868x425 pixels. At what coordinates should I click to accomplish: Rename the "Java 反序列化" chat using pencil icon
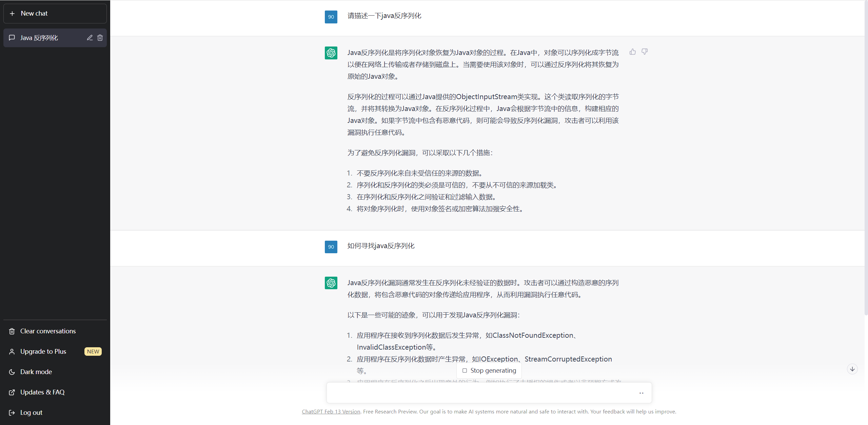point(90,38)
